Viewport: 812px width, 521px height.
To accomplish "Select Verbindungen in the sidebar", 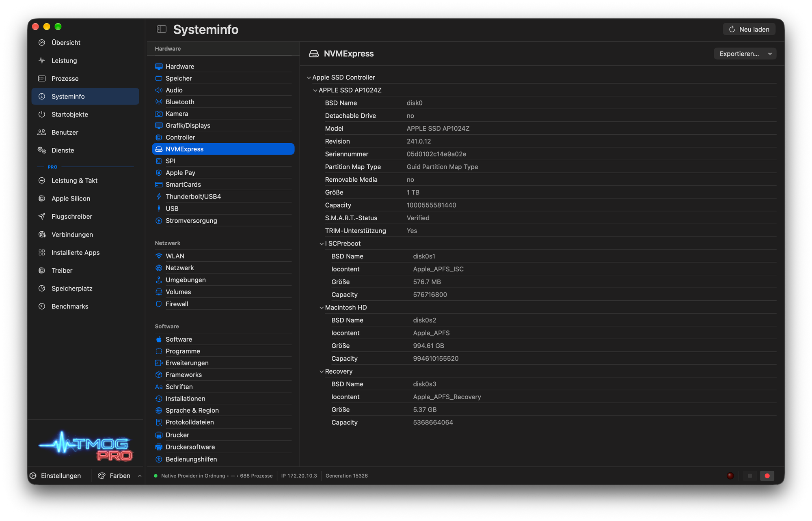I will pyautogui.click(x=85, y=235).
